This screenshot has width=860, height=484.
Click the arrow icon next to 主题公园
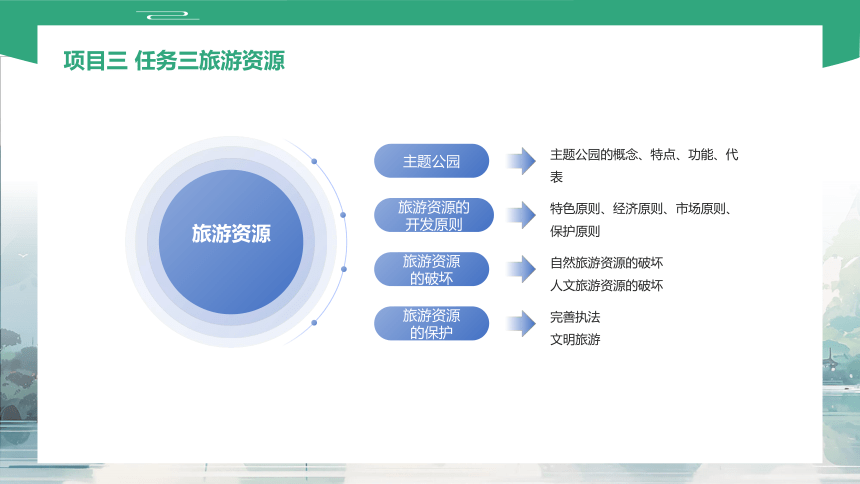click(521, 161)
